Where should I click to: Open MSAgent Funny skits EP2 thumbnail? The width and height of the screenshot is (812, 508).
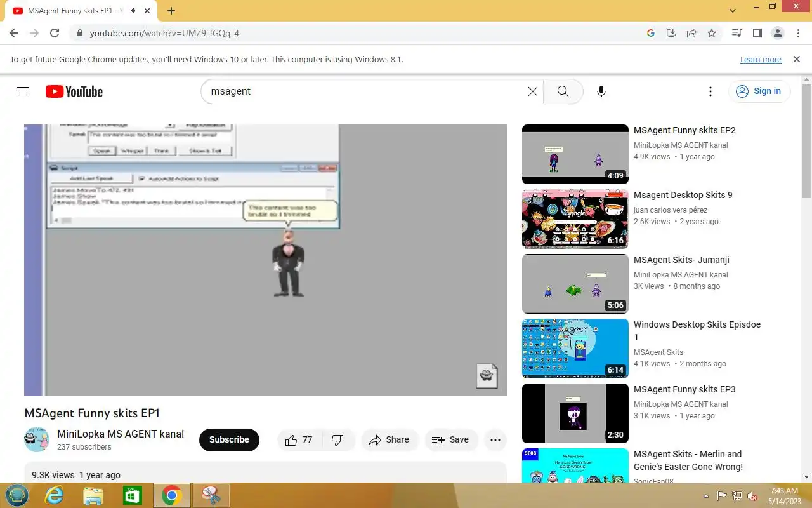[575, 154]
